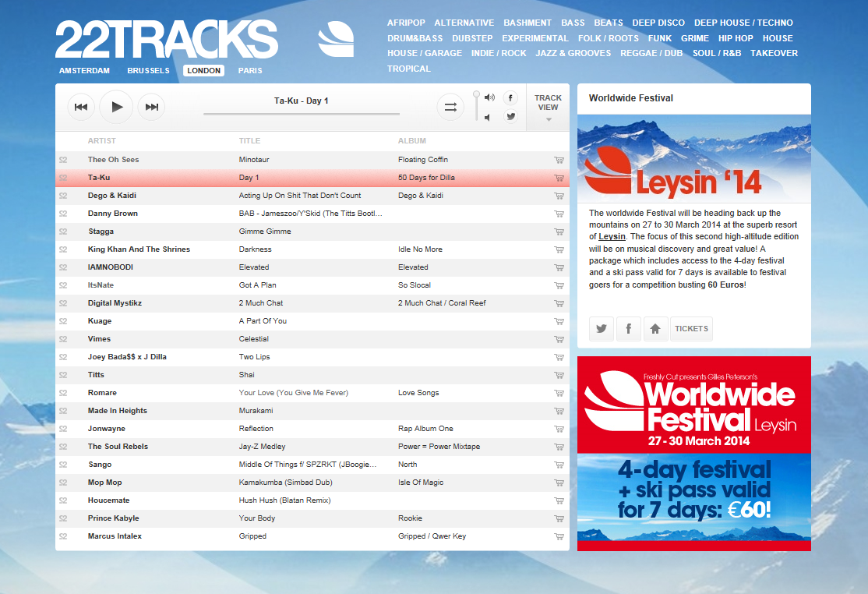Click the white 22tracks emblem icon

(336, 39)
